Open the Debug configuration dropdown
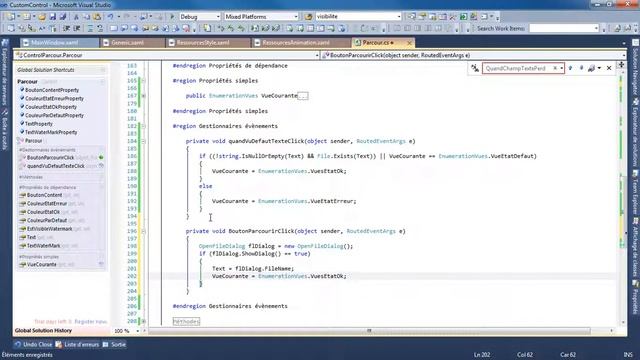Viewport: 640px width, 360px height. [218, 17]
